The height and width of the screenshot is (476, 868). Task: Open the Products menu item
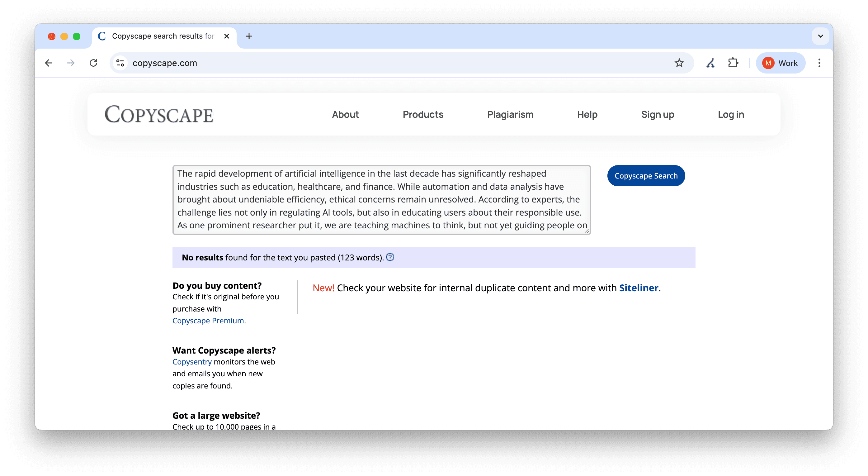point(423,115)
